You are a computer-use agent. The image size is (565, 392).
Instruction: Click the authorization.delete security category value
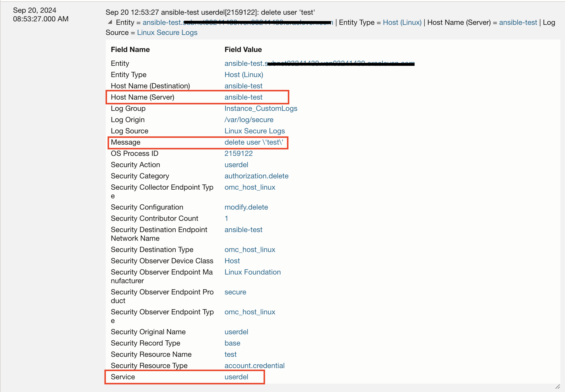[256, 176]
